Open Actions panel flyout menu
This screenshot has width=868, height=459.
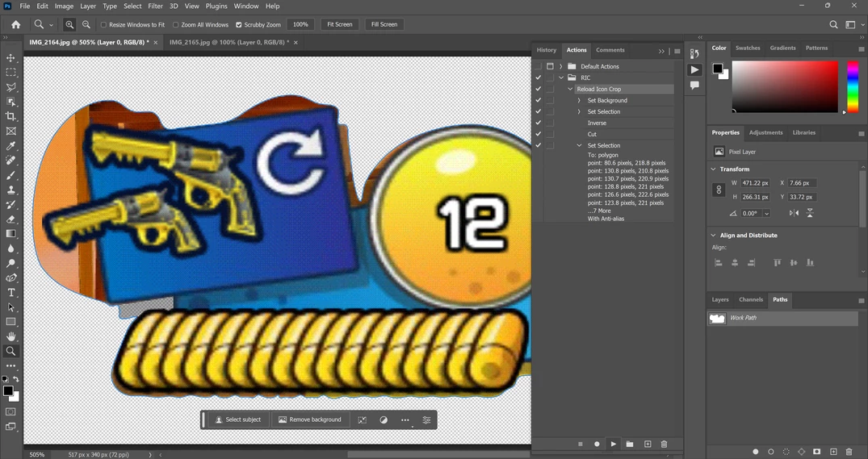coord(677,51)
